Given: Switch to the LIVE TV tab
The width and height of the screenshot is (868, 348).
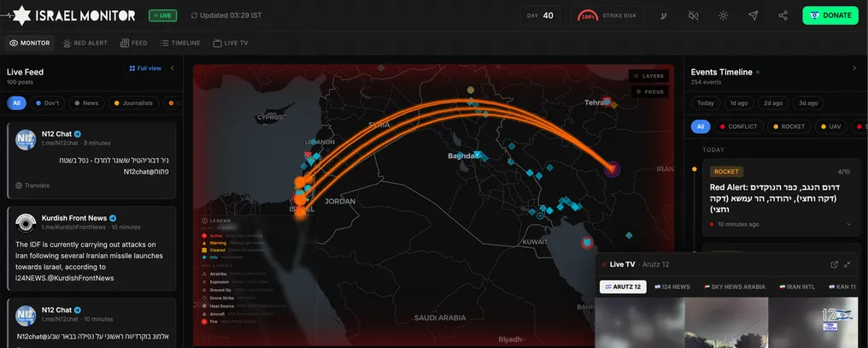Looking at the screenshot, I should [231, 43].
